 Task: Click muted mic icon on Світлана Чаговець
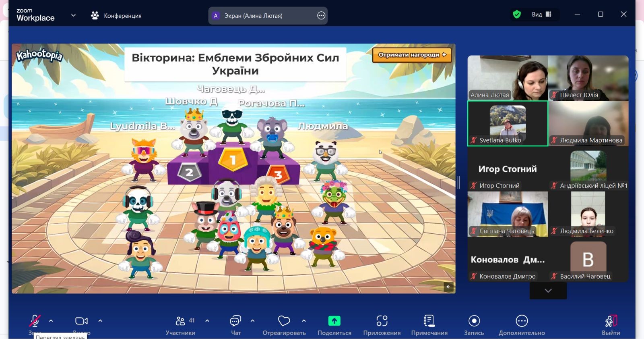(474, 231)
